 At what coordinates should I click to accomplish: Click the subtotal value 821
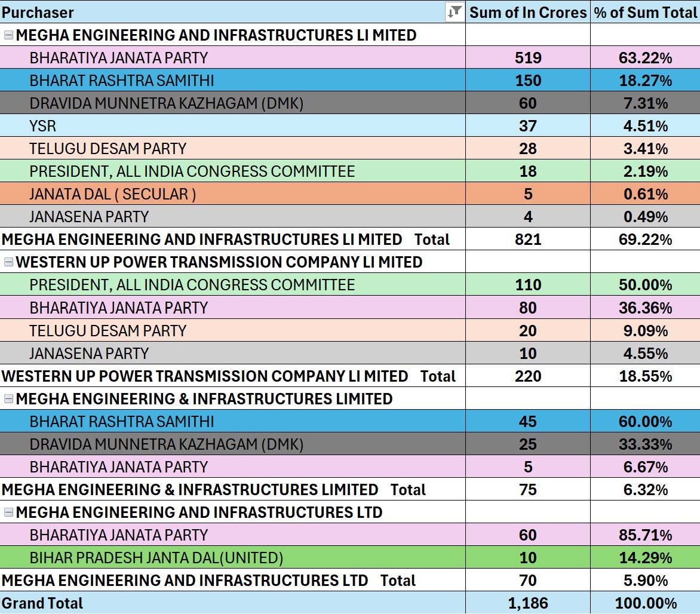(x=527, y=240)
